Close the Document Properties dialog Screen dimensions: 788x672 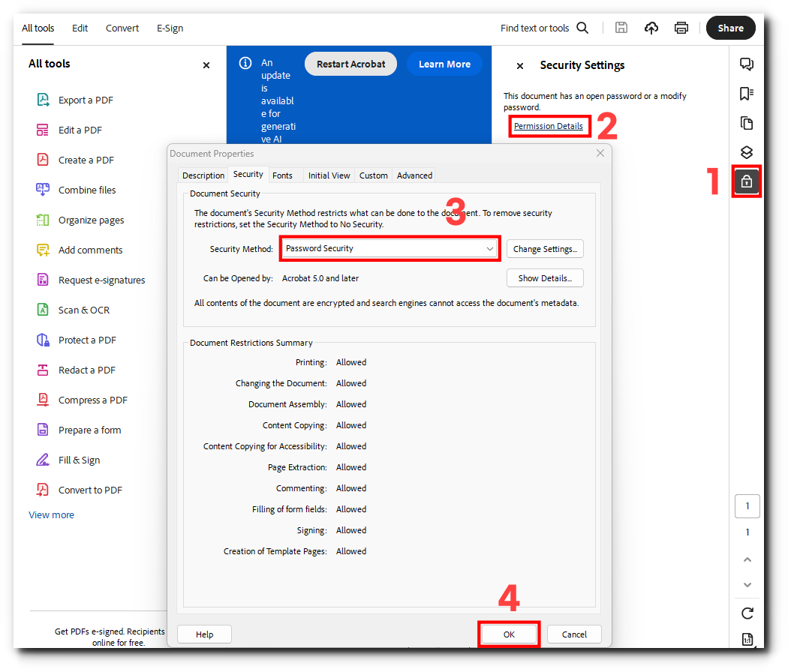[x=600, y=153]
